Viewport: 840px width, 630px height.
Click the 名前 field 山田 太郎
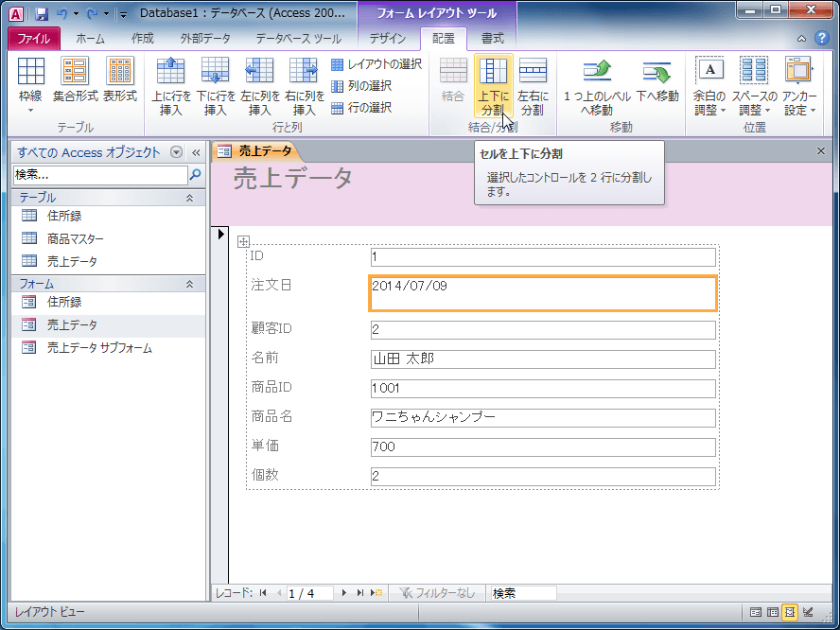[x=543, y=359]
